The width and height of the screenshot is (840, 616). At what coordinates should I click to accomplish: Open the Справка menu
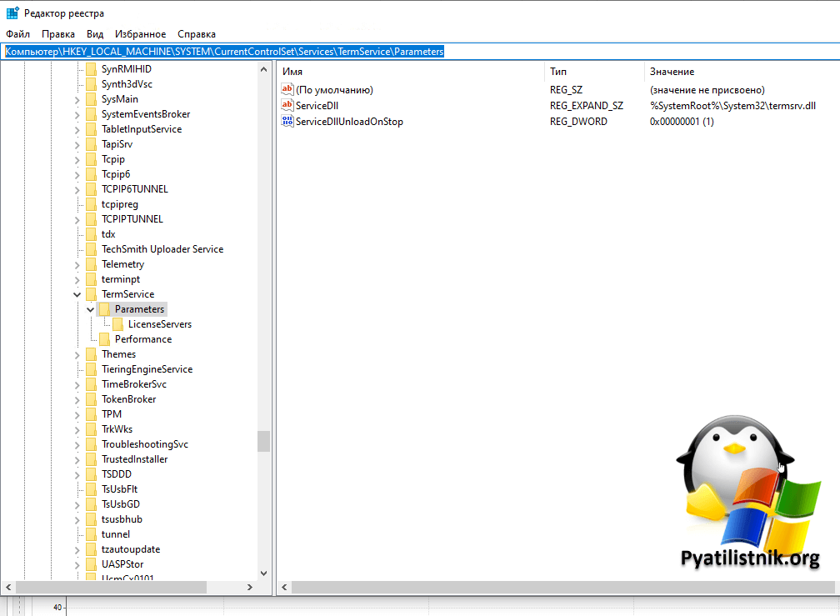197,34
